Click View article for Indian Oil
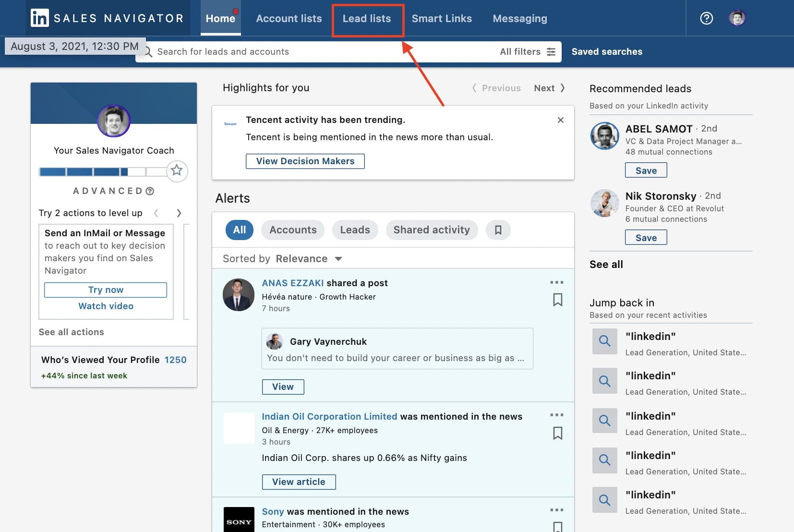Image resolution: width=794 pixels, height=532 pixels. pyautogui.click(x=299, y=482)
